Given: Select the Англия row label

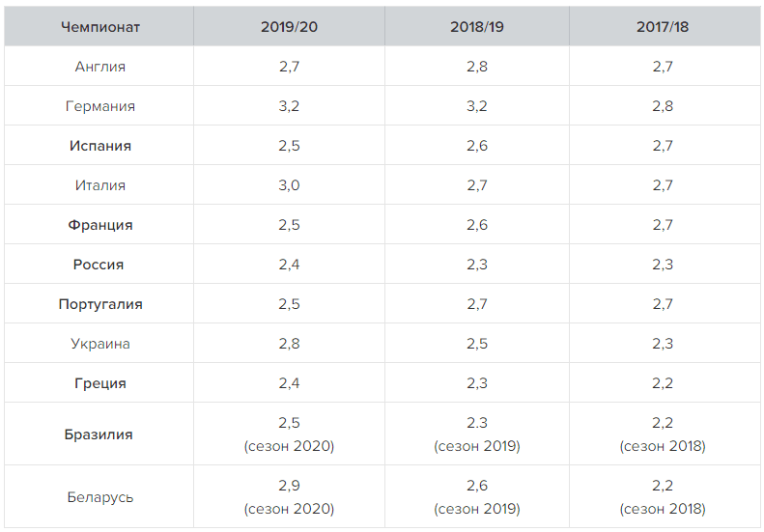Looking at the screenshot, I should pyautogui.click(x=100, y=67).
